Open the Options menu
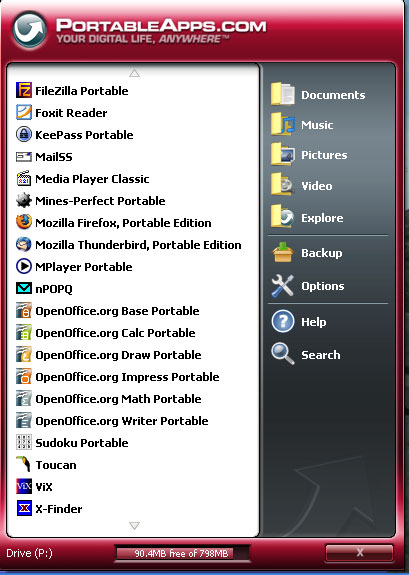 pyautogui.click(x=308, y=286)
